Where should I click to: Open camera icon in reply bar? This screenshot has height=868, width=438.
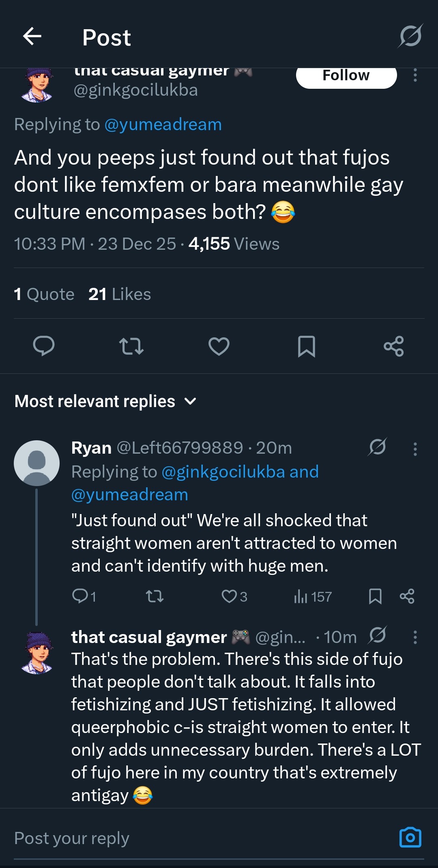pos(410,838)
